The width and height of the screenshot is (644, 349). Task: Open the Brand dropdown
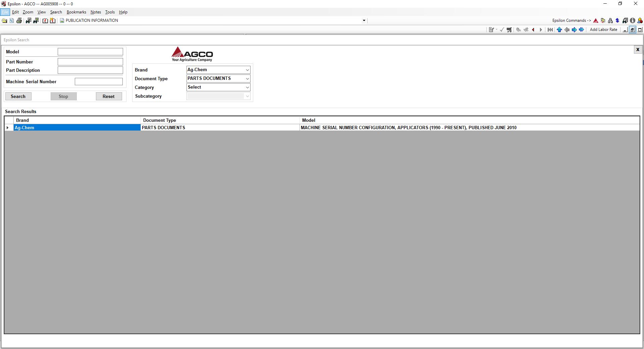tap(247, 70)
